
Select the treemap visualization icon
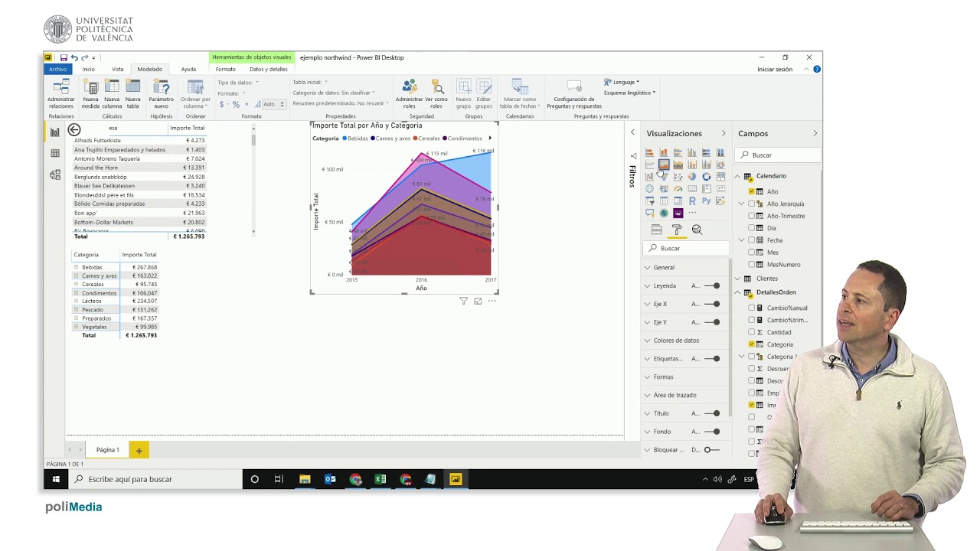(x=720, y=177)
